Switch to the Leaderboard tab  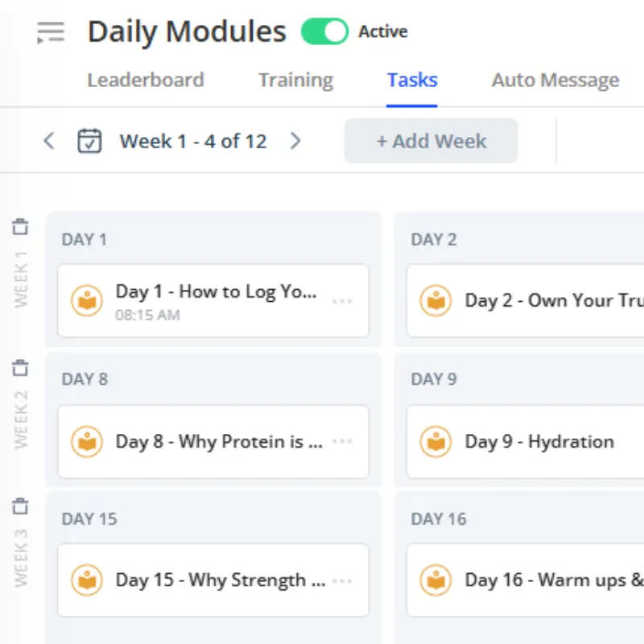pyautogui.click(x=146, y=80)
